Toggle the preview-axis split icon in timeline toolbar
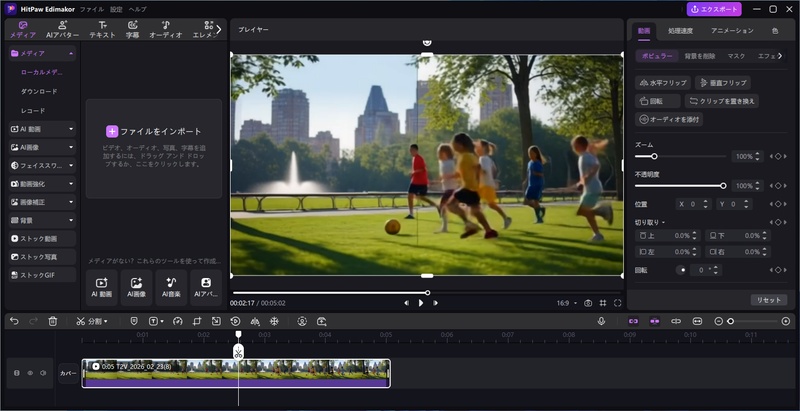 tap(676, 321)
